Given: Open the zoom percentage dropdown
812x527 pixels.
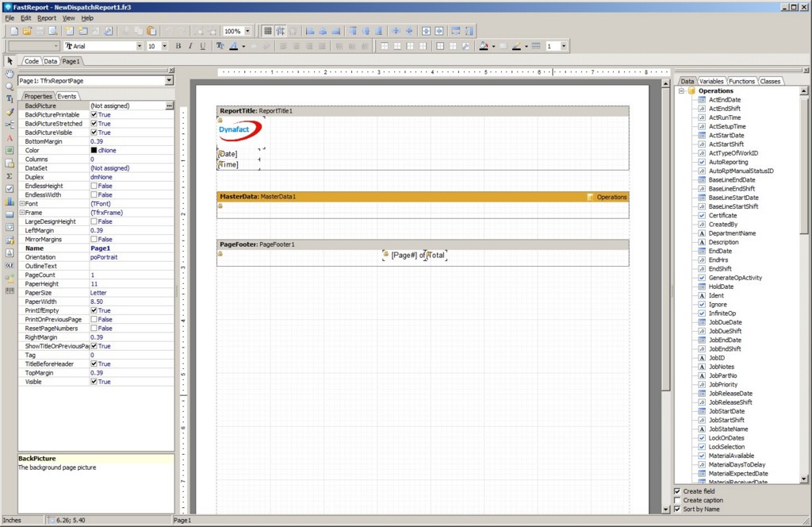Looking at the screenshot, I should click(x=247, y=31).
